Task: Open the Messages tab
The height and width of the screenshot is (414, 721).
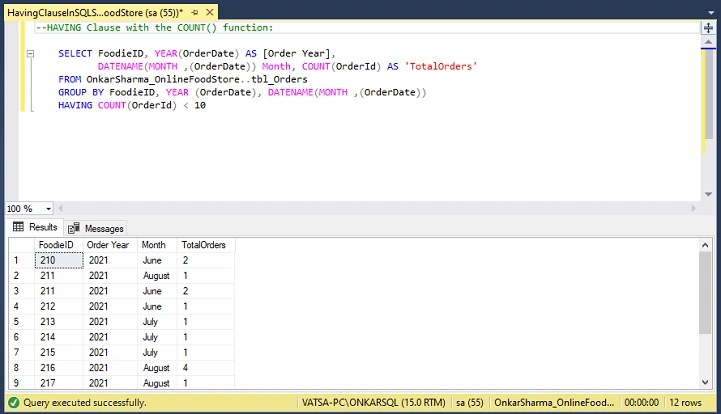Action: (x=96, y=228)
